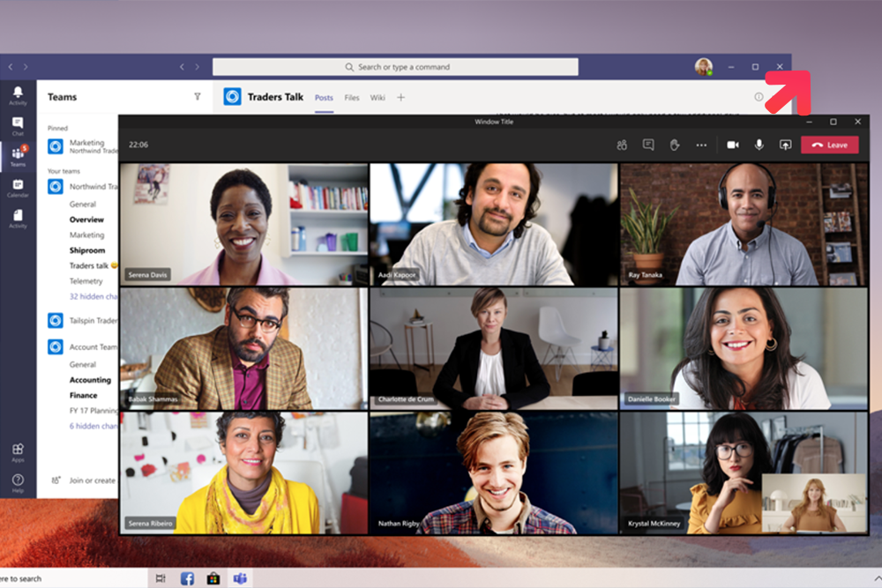Select Nathan Rigby video tile
882x588 pixels.
[493, 473]
